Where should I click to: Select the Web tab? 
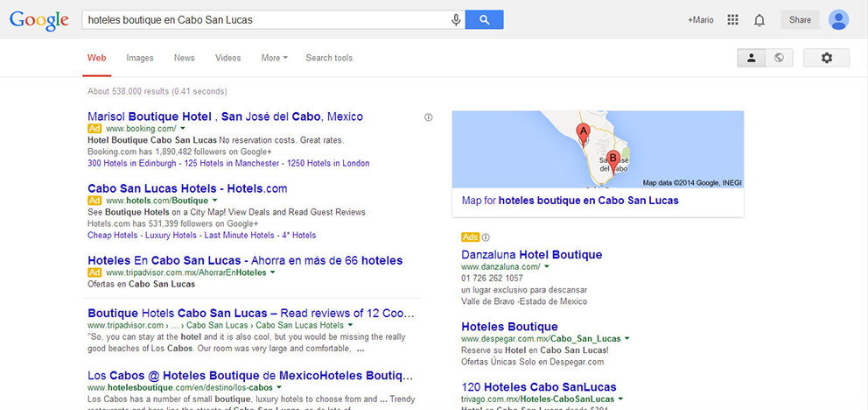pos(97,58)
